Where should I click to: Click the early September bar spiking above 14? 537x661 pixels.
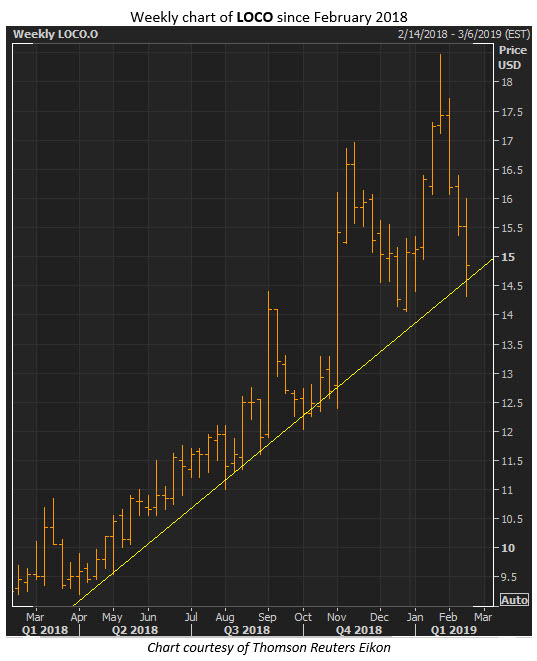point(268,365)
